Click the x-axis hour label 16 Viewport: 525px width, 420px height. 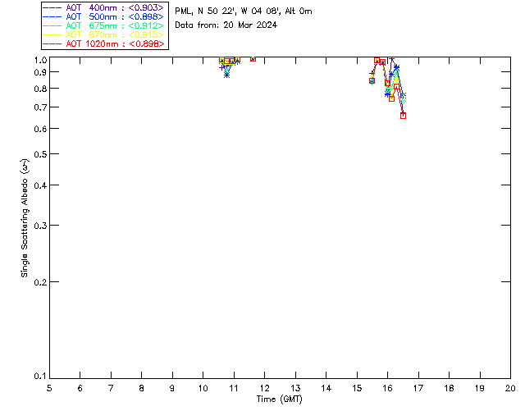pyautogui.click(x=388, y=389)
